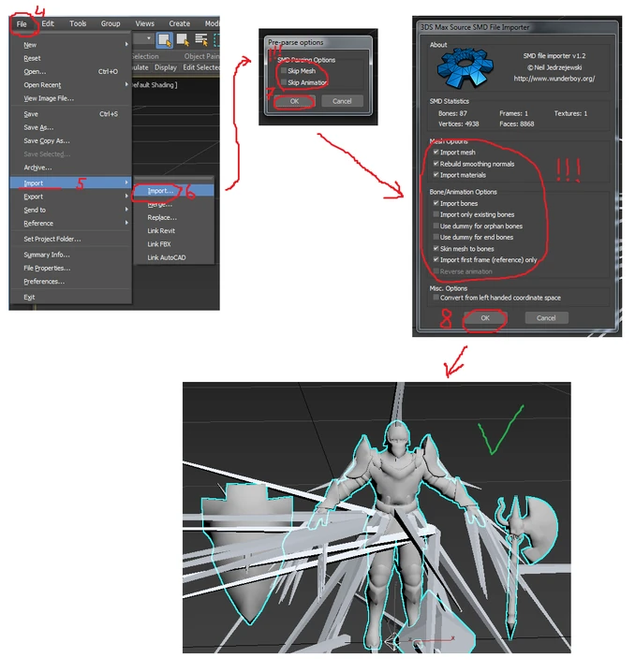Click Replace... in the Import submenu

point(162,218)
